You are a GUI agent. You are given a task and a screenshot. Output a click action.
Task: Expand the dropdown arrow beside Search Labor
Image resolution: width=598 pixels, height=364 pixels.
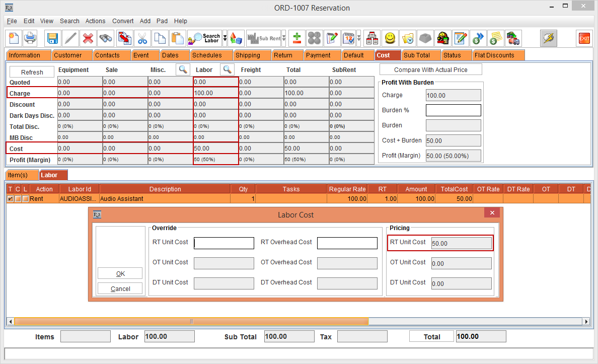point(225,38)
